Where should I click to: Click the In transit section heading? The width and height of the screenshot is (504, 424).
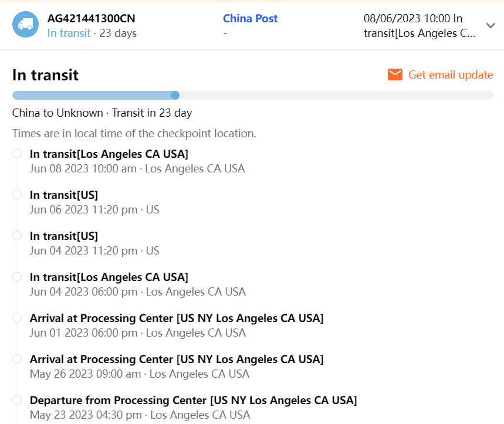pos(45,75)
